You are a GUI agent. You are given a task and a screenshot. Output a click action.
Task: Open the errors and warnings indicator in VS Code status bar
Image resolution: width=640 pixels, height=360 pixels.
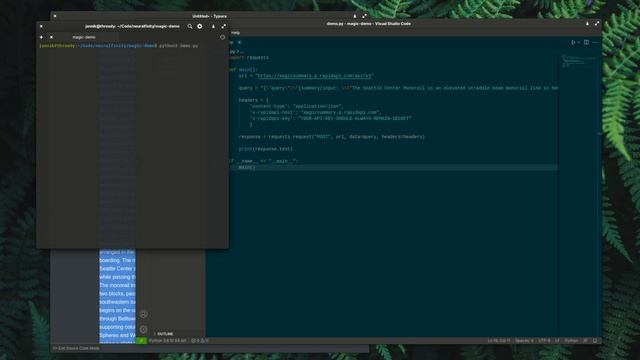(x=200, y=340)
